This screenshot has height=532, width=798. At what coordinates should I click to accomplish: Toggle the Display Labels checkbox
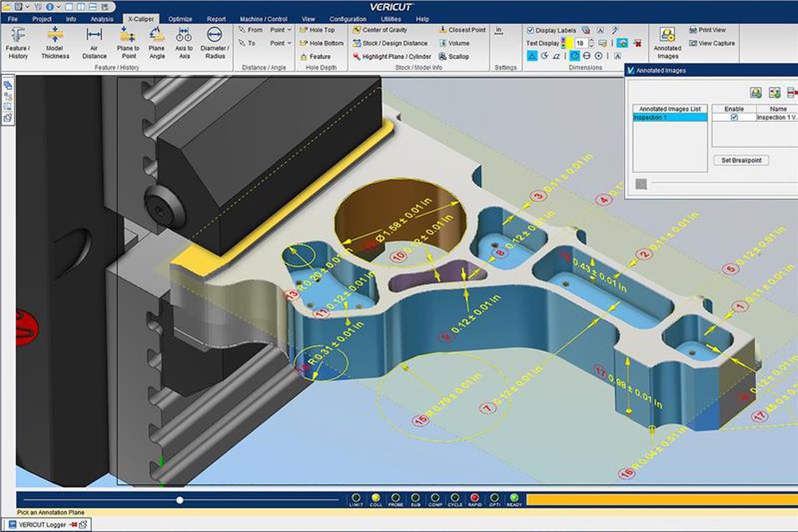point(530,30)
